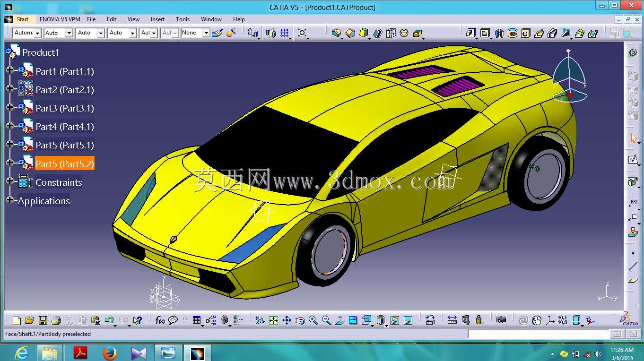The image size is (644, 361).
Task: Open the Tools menu
Action: click(x=183, y=19)
